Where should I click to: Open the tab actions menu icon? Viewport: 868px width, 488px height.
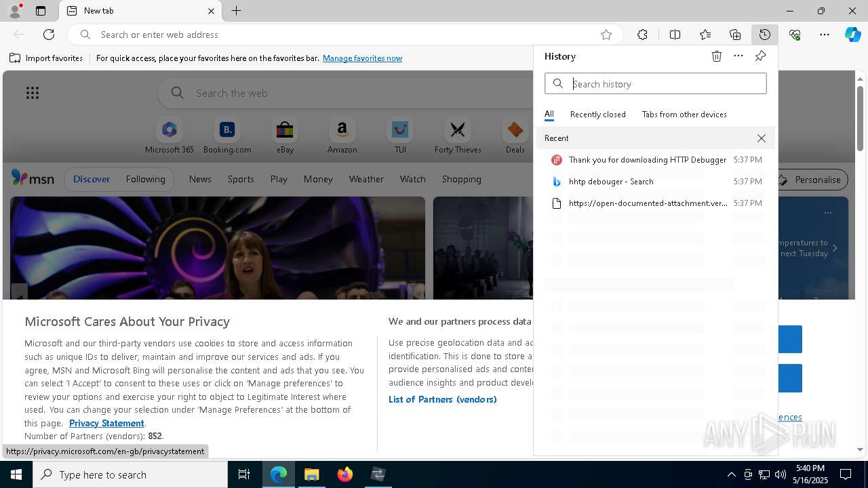point(41,11)
